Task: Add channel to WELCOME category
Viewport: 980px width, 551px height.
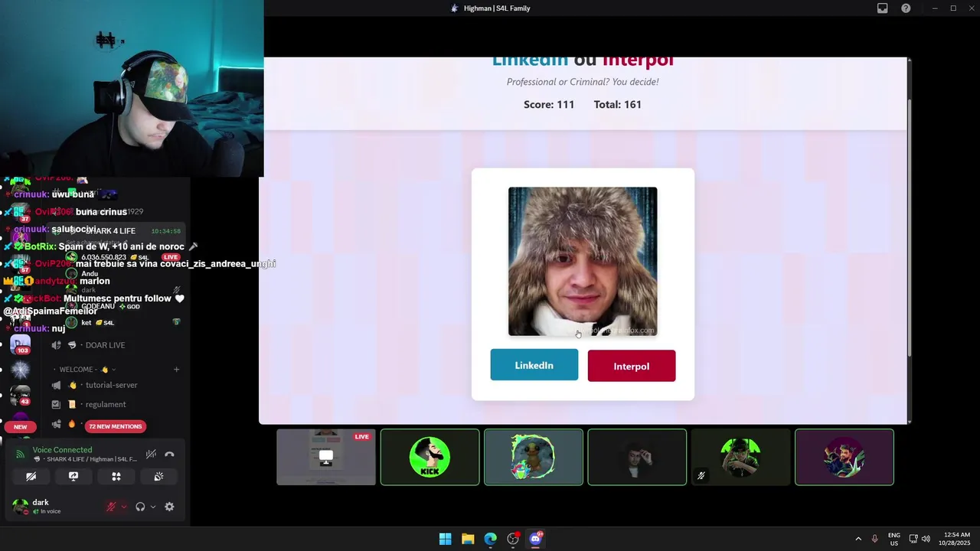Action: pyautogui.click(x=176, y=370)
